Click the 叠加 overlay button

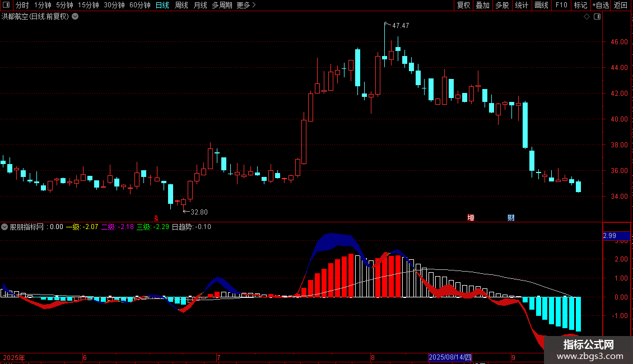click(482, 5)
